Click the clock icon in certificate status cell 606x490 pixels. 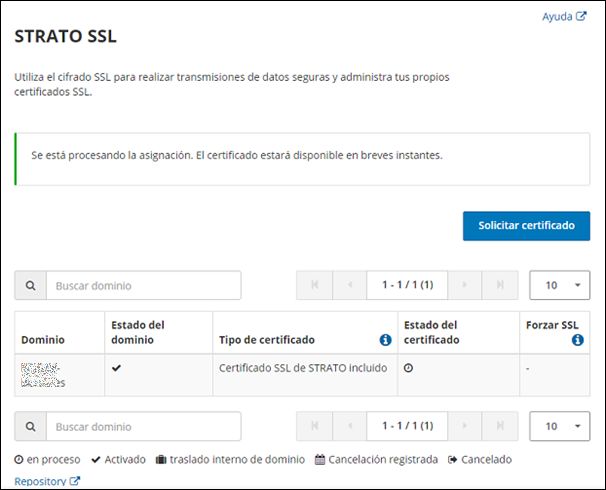pyautogui.click(x=409, y=368)
